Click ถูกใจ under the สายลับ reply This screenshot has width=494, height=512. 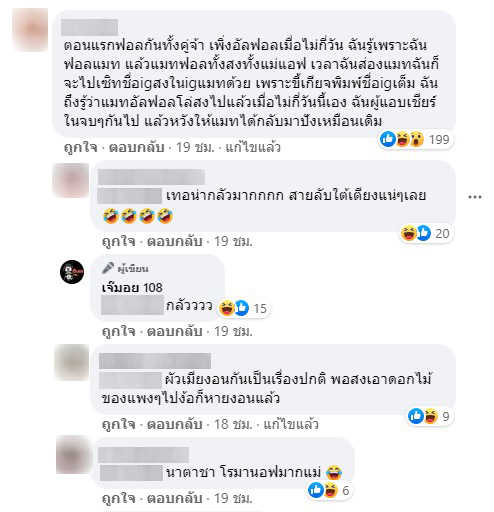point(119,241)
